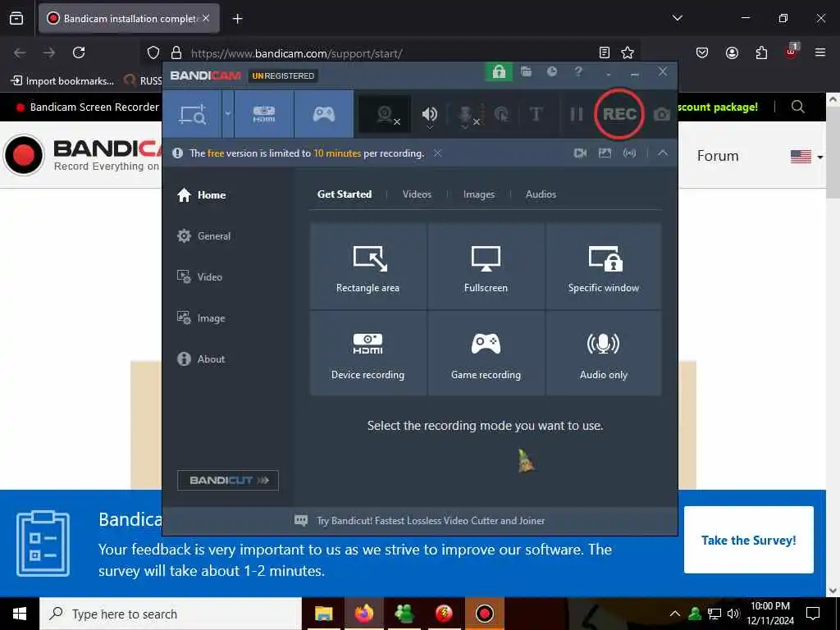Screen dimensions: 840x630
Task: Toggle the text overlay T icon
Action: pyautogui.click(x=536, y=114)
